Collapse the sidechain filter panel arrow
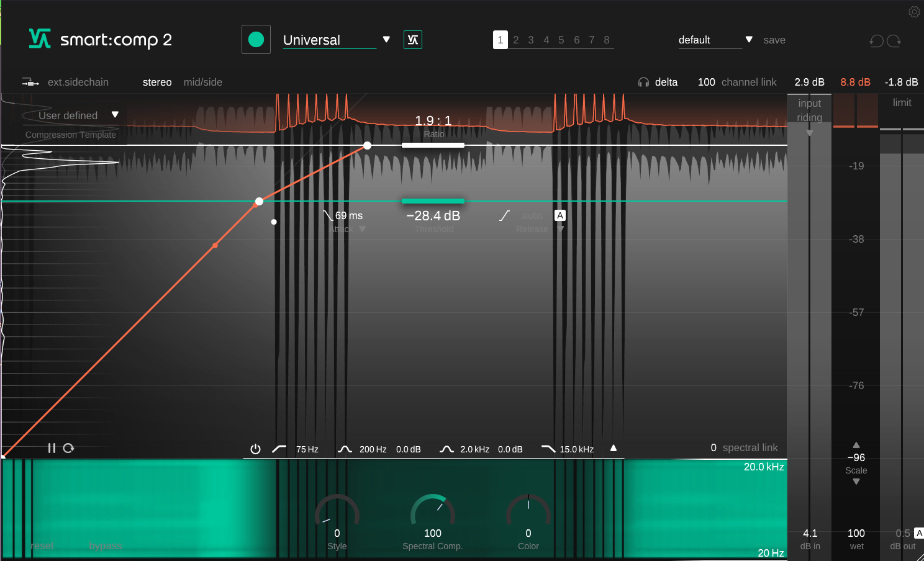 [614, 448]
